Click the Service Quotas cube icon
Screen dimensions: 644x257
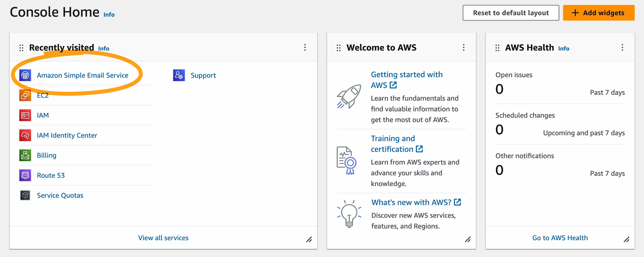coord(25,195)
